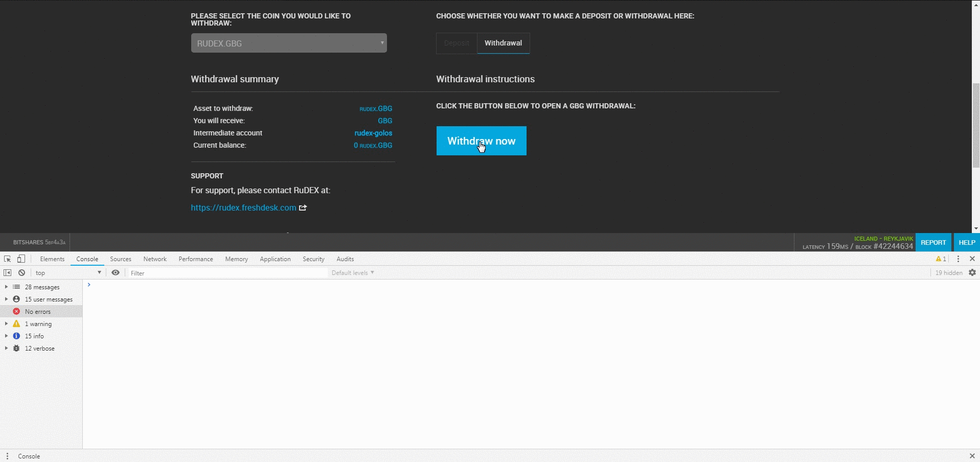The image size is (980, 462).
Task: Switch to the Memory tab
Action: pyautogui.click(x=237, y=259)
